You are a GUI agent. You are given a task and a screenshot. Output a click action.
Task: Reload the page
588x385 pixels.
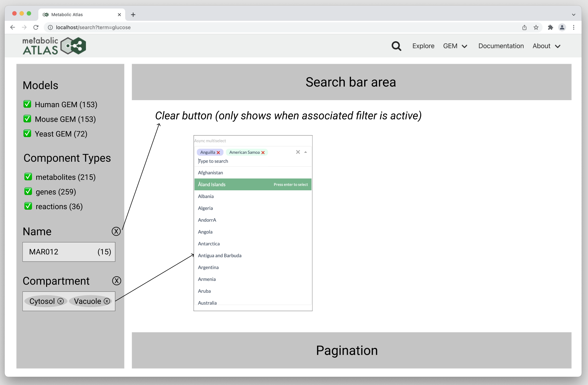36,27
